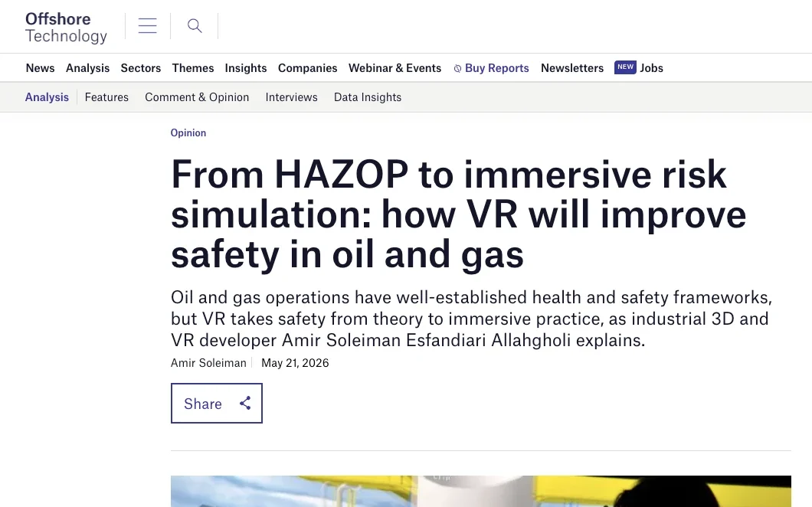Viewport: 812px width, 507px height.
Task: Click author name Amir Soleiman
Action: tap(208, 363)
